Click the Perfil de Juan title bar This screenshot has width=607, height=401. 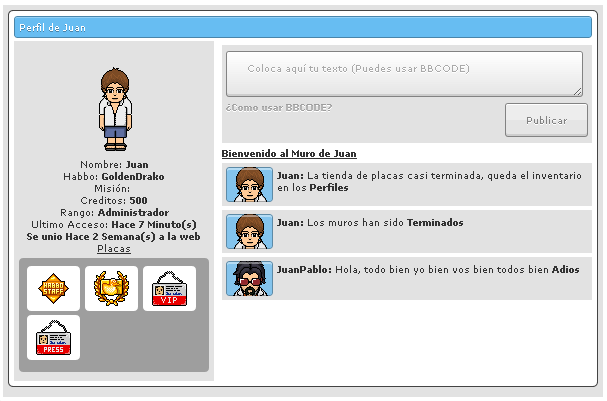point(303,27)
